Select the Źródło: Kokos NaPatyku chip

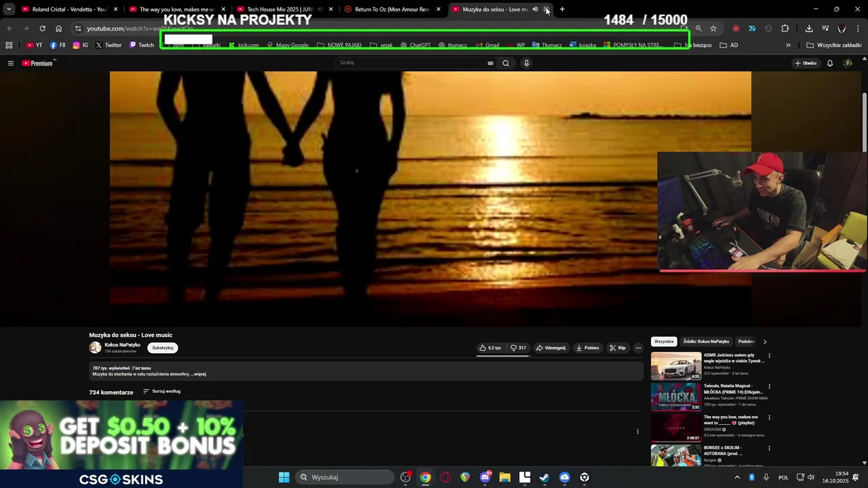(x=706, y=342)
